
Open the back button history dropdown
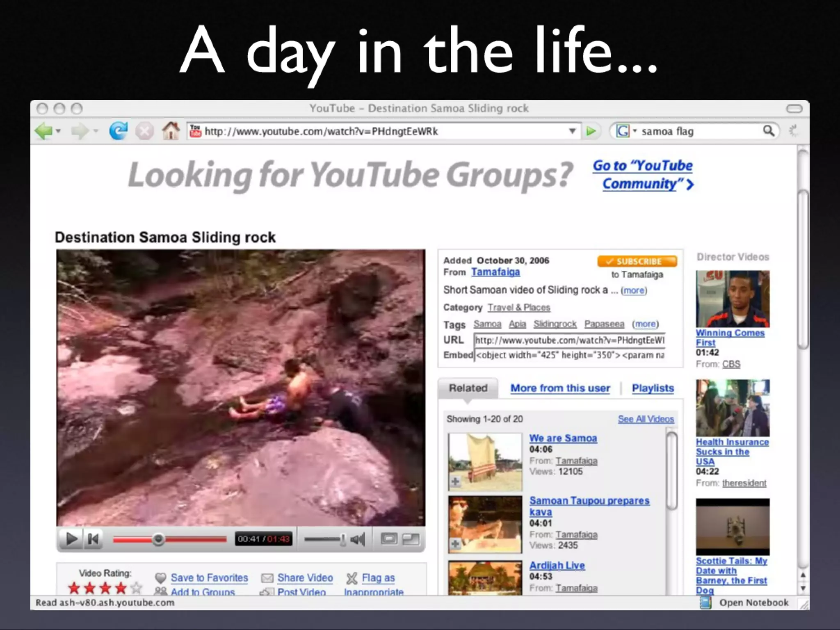59,131
